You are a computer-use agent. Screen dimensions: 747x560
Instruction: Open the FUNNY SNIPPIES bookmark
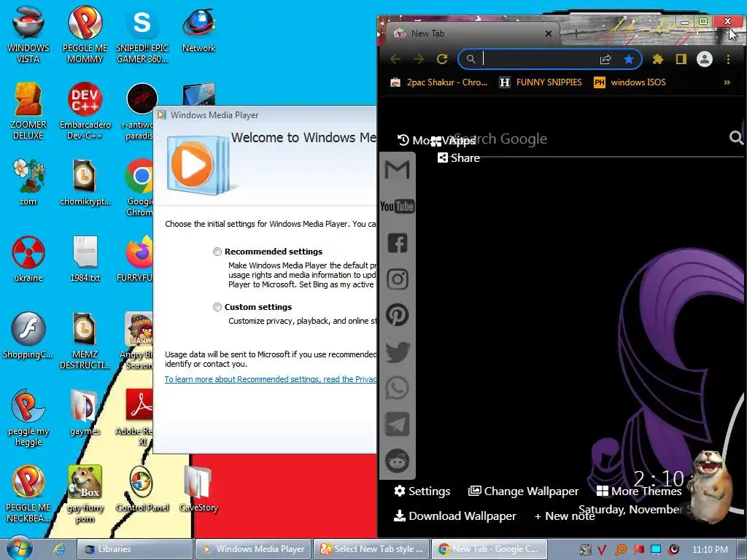(541, 82)
